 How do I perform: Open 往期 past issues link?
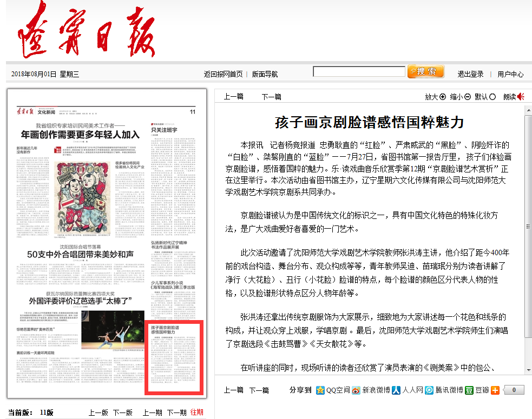(x=197, y=412)
